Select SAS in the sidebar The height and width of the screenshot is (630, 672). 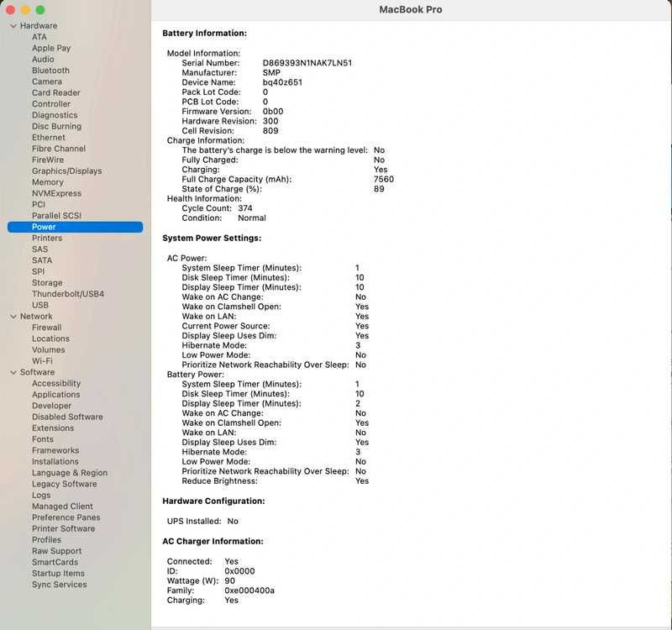[x=39, y=249]
